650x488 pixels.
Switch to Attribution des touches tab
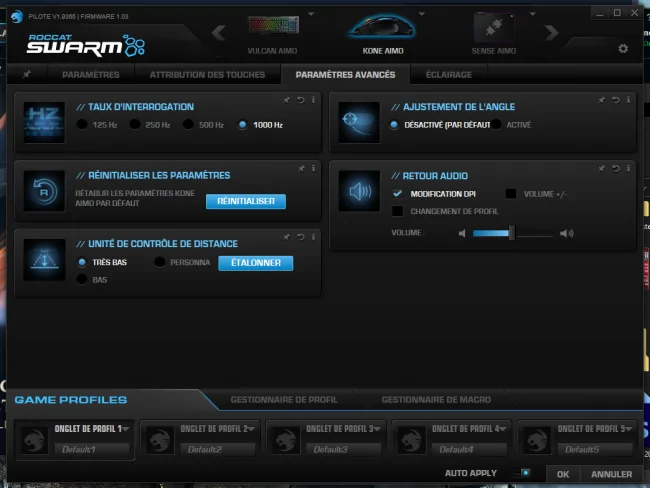click(x=207, y=75)
